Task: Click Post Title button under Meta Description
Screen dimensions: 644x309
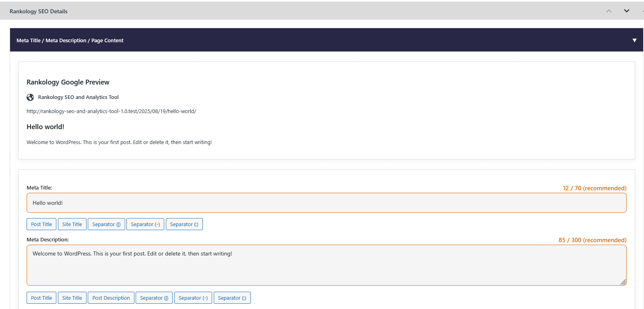Action: pyautogui.click(x=41, y=298)
